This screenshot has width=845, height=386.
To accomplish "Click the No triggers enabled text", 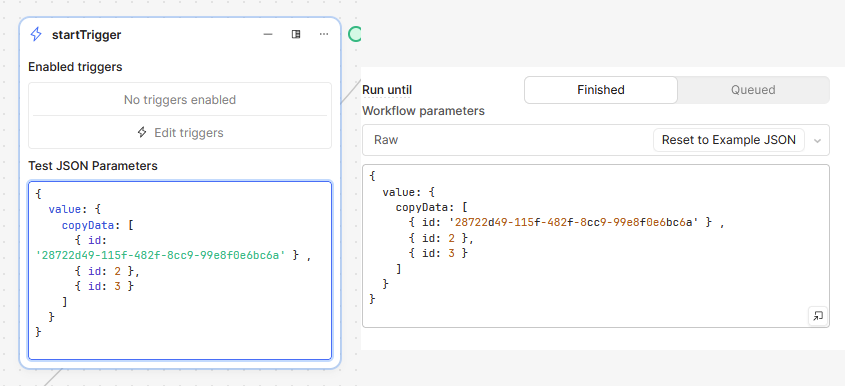I will [x=180, y=100].
